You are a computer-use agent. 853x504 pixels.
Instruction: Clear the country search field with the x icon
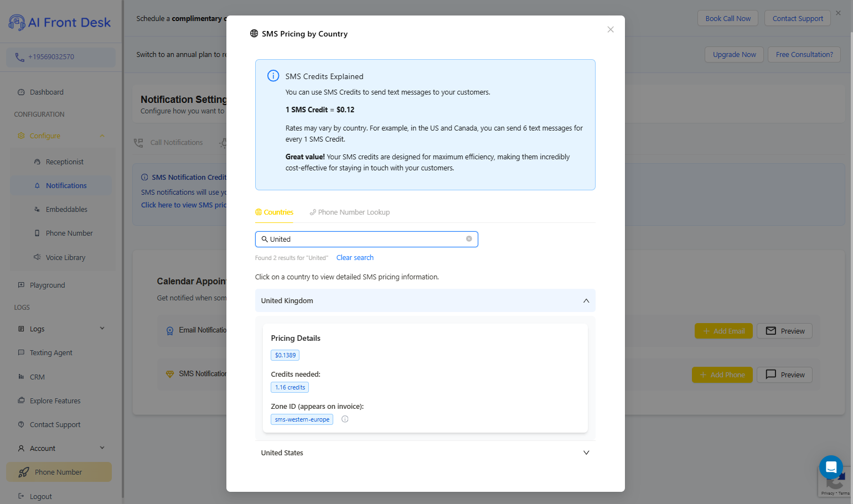pyautogui.click(x=469, y=239)
